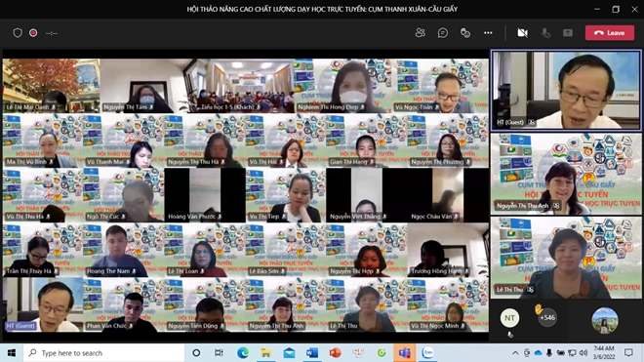Open the notification center icon
Viewport: 644px width, 362px height.
(x=628, y=353)
